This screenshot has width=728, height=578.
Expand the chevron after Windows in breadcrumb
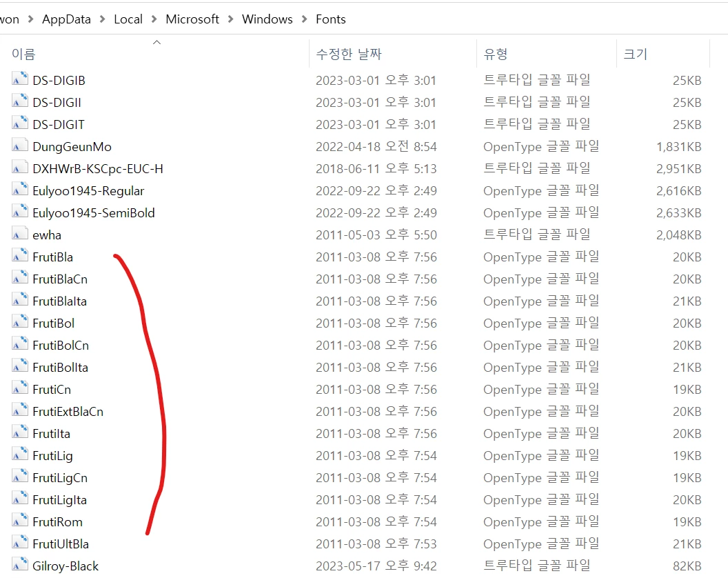coord(305,19)
